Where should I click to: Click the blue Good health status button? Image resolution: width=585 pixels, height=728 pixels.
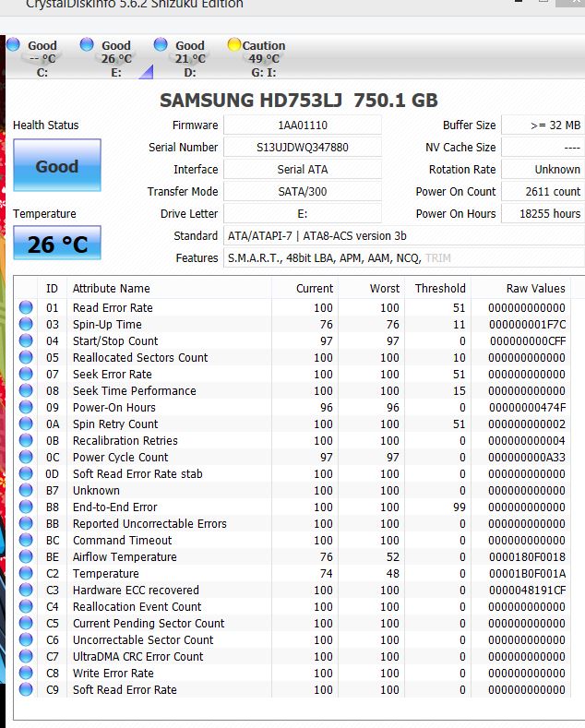coord(57,166)
